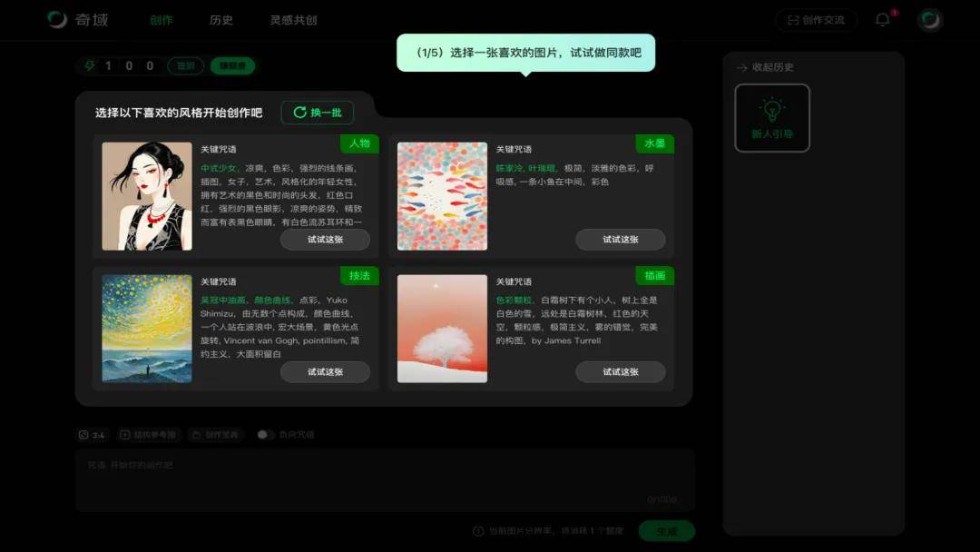Click the 新人引导 lightbulb tile

point(771,118)
